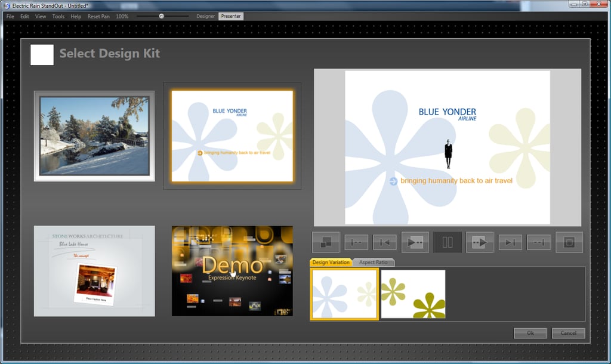
Task: Skip to the next slide
Action: click(x=510, y=242)
